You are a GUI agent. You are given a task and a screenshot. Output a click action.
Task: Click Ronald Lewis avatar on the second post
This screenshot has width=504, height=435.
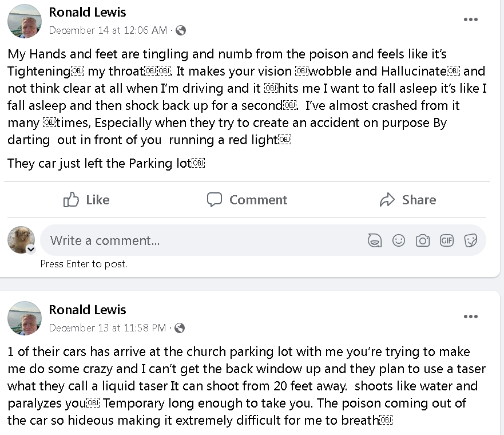(25, 318)
